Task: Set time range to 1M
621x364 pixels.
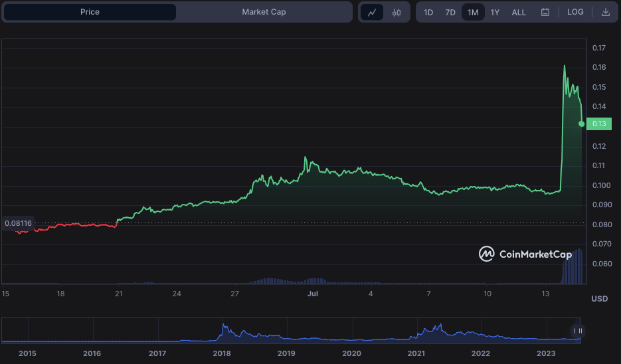Action: [x=473, y=12]
